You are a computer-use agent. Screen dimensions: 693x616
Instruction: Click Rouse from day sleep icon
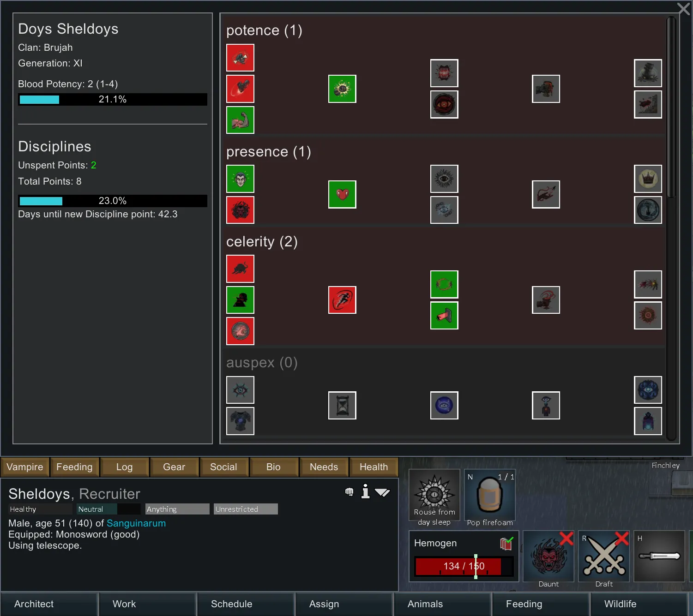tap(434, 495)
